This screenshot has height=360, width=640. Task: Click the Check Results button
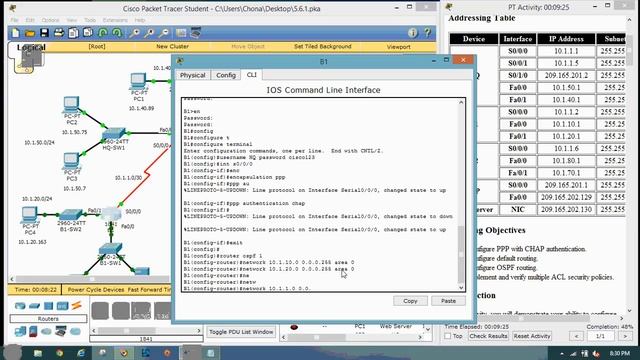488,336
